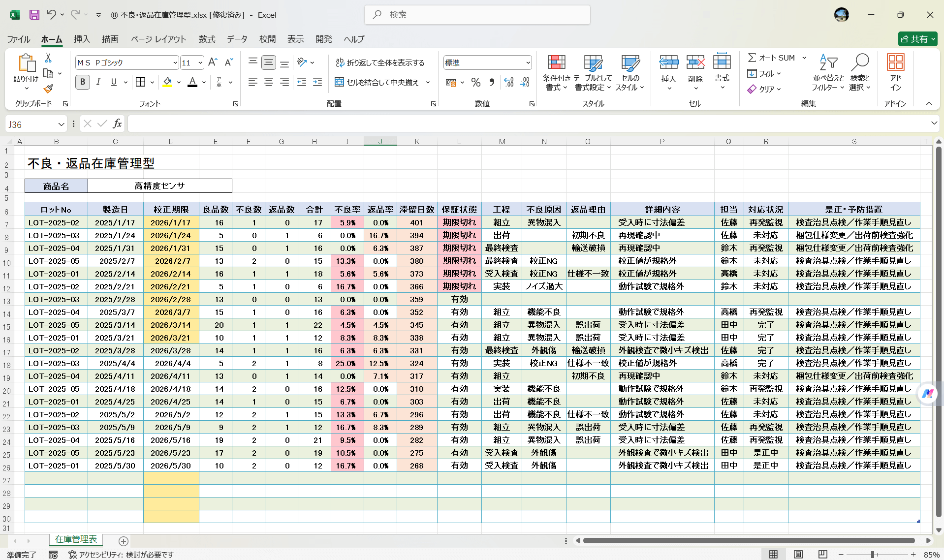944x560 pixels.
Task: Click the increase decimal places icon
Action: point(508,82)
